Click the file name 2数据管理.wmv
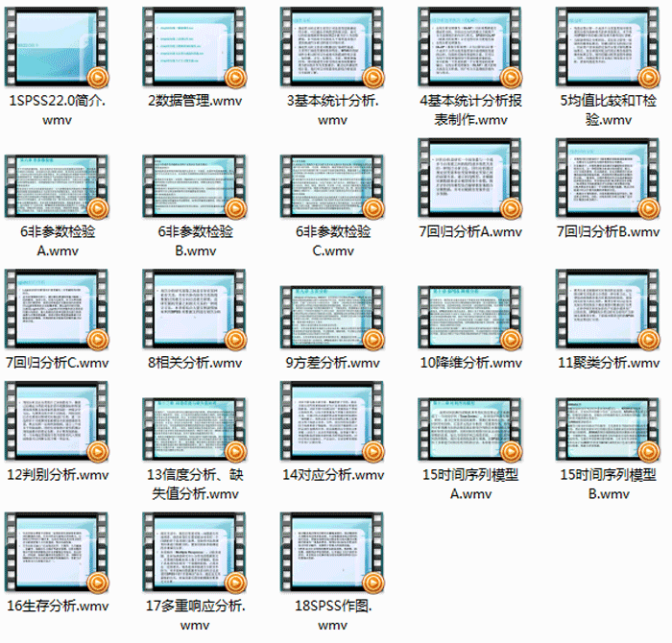The height and width of the screenshot is (643, 672). [195, 101]
